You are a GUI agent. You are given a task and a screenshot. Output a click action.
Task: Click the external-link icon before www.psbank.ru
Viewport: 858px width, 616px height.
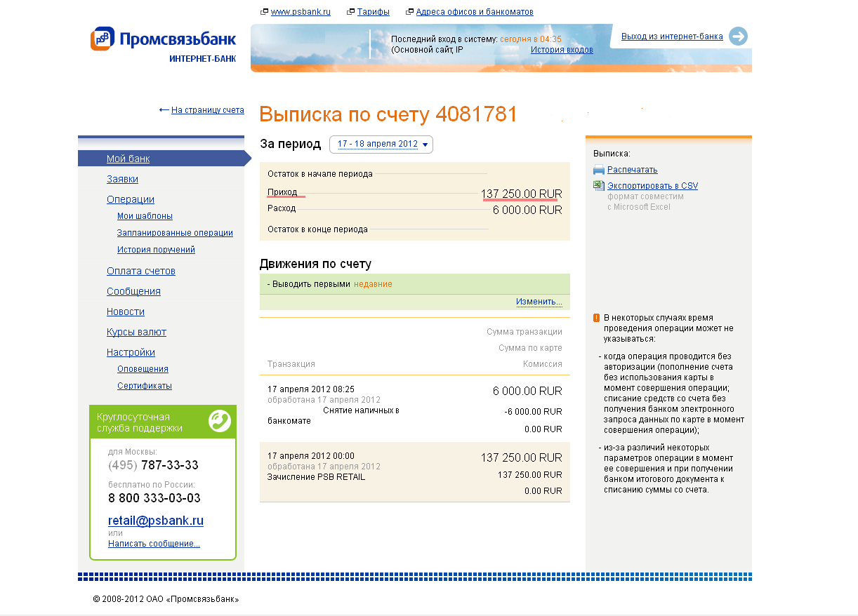click(264, 12)
